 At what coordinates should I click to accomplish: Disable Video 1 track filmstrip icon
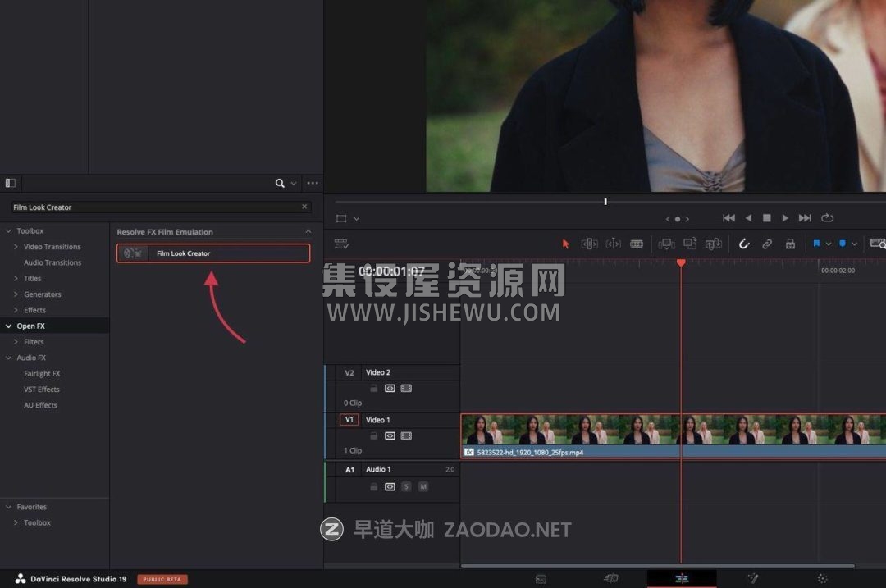pos(406,435)
